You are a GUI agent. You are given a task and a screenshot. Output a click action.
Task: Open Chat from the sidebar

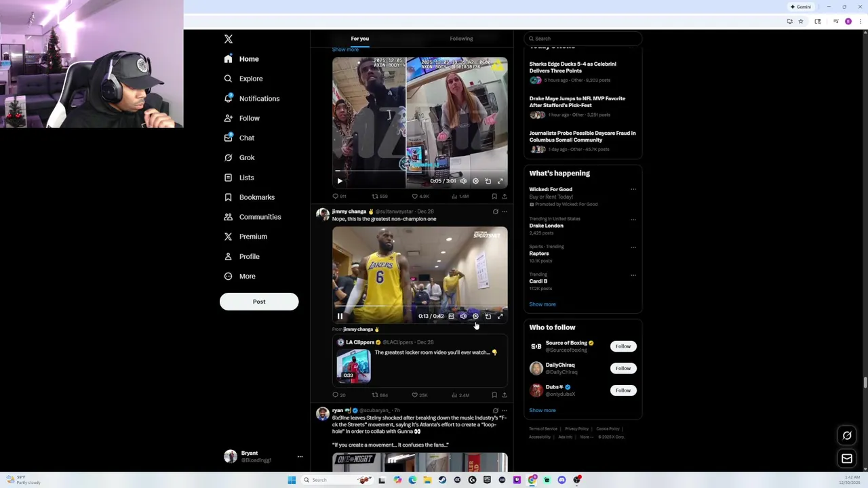click(239, 138)
